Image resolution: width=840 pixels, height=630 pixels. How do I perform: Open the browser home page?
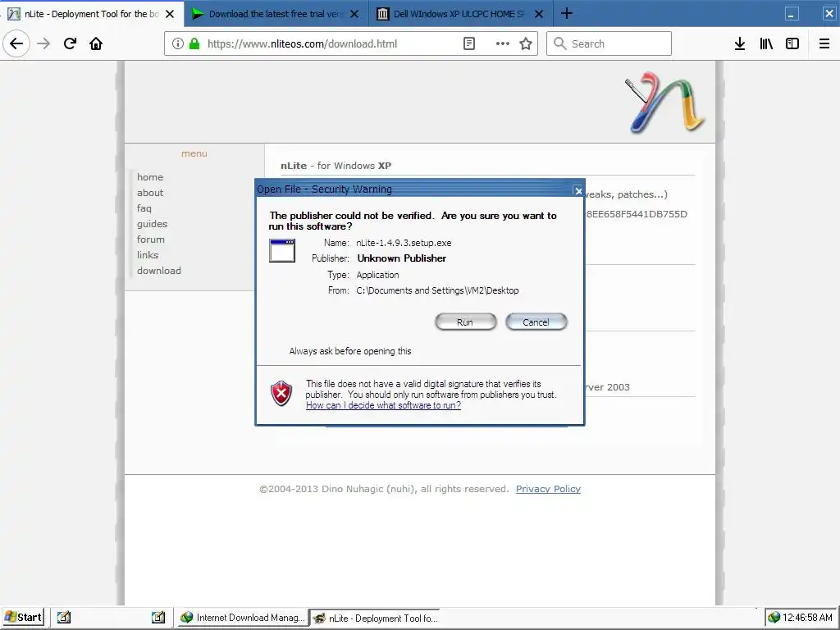(96, 43)
